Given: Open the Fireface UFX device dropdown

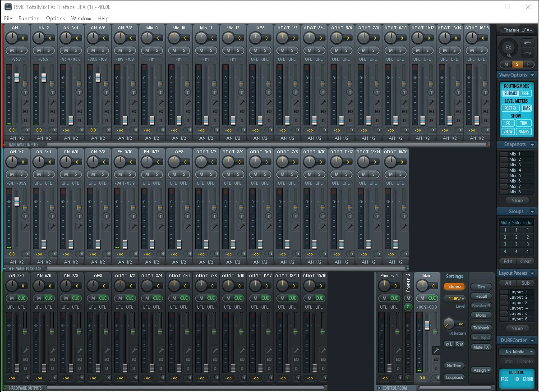Looking at the screenshot, I should (x=517, y=30).
